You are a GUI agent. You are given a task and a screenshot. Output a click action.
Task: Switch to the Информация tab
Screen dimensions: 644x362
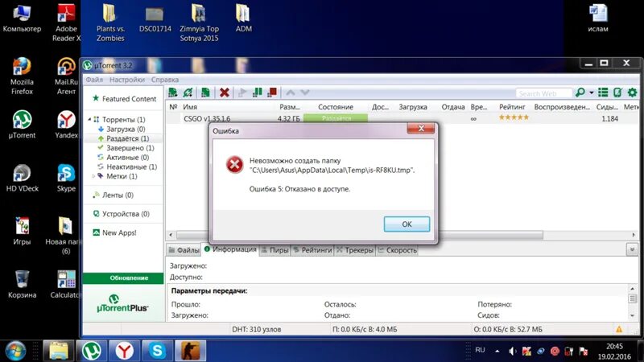pos(230,249)
